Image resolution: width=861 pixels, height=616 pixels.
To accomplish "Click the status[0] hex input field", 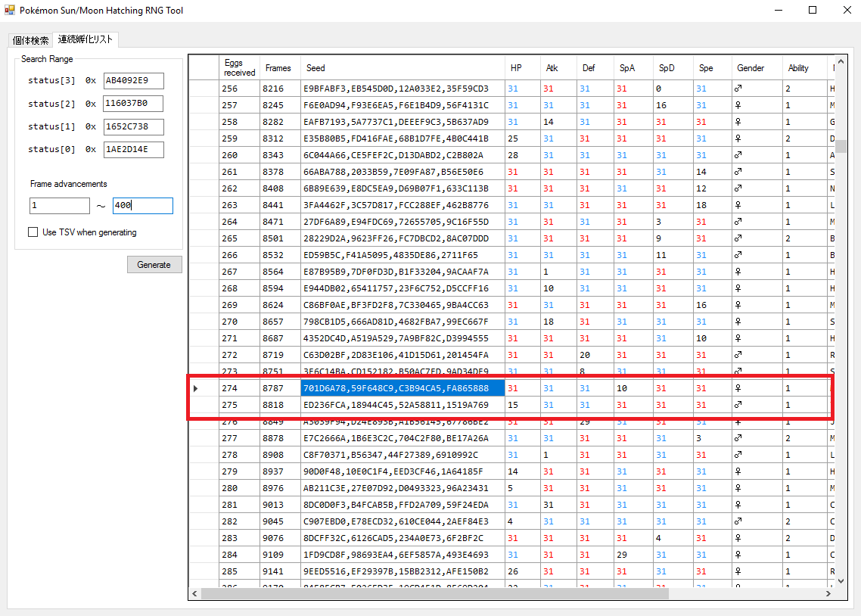I will tap(133, 150).
